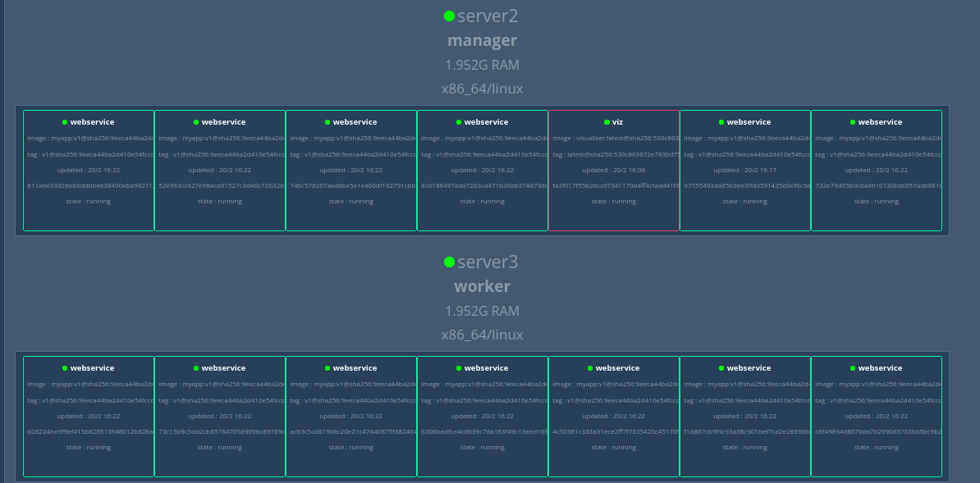This screenshot has height=483, width=980.
Task: Click container ID 732e79d95b9c8a8b on server2
Action: 877,185
